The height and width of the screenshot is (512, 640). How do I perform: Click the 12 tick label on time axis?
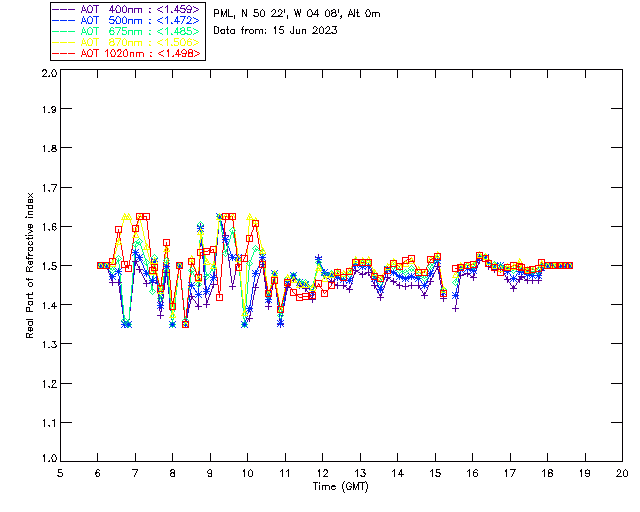point(322,473)
